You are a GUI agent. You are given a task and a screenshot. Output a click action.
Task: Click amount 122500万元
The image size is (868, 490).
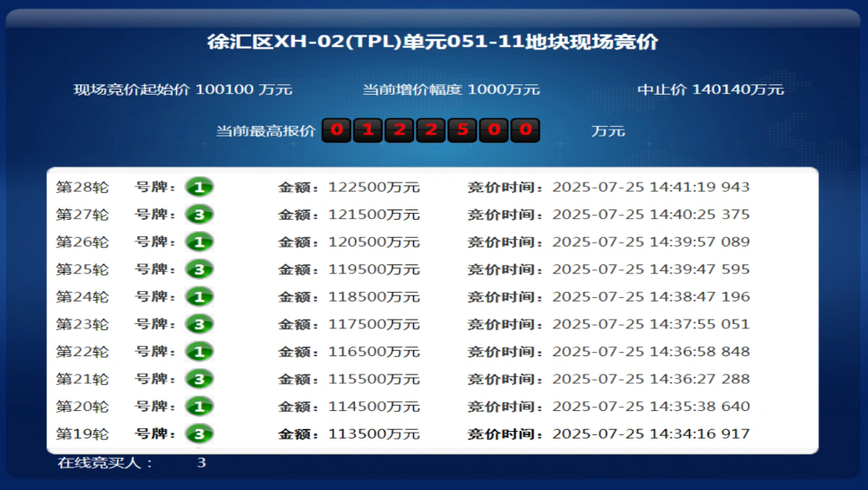coord(373,187)
